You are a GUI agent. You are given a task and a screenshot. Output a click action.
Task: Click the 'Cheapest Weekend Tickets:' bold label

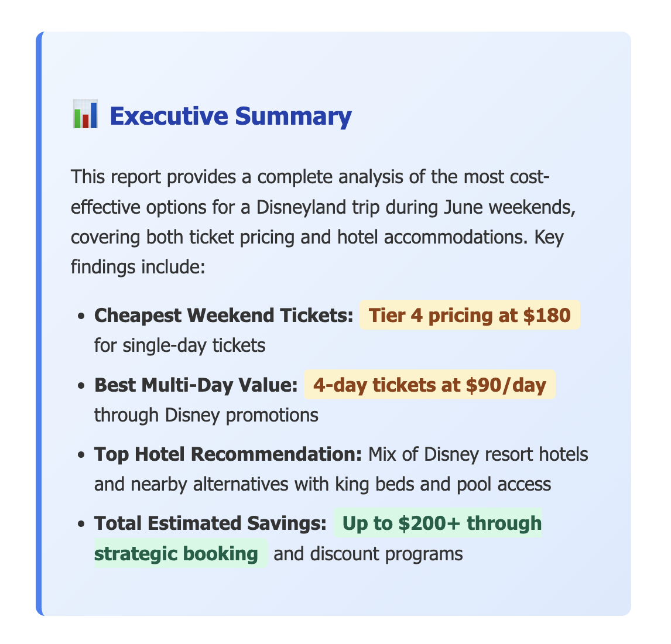[x=223, y=316]
